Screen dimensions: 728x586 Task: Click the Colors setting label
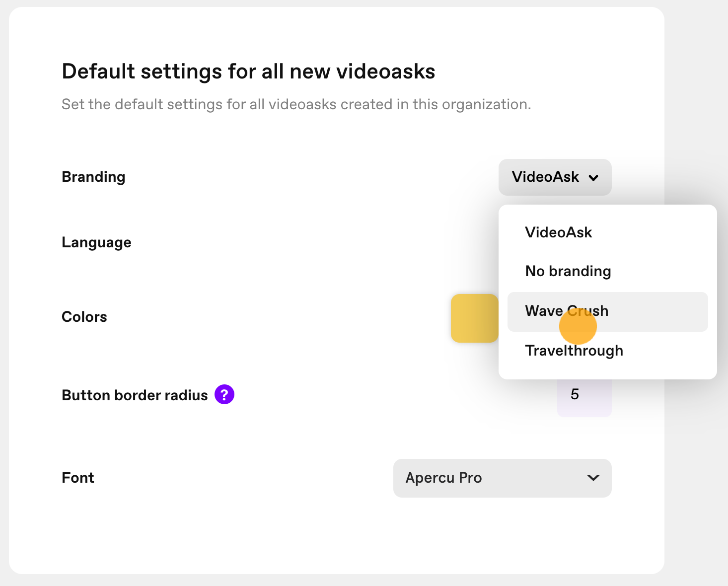(84, 317)
